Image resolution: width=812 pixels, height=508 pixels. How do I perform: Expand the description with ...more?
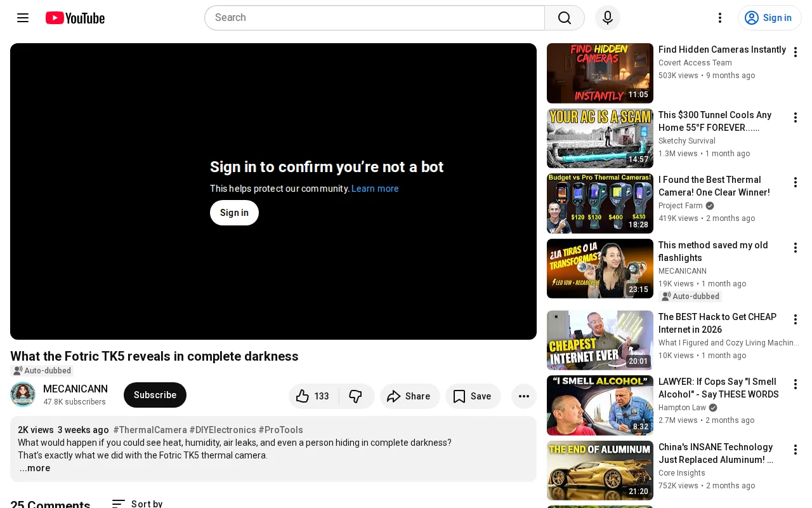(x=35, y=469)
